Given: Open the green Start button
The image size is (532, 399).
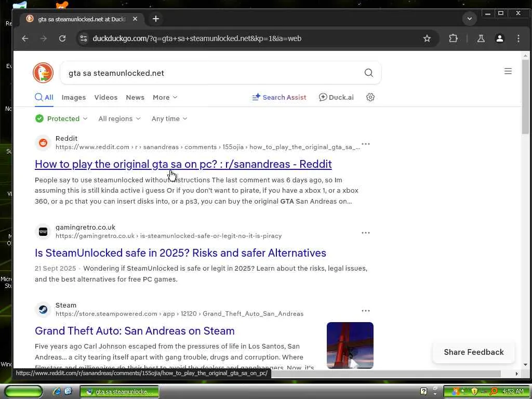Looking at the screenshot, I should tap(23, 392).
